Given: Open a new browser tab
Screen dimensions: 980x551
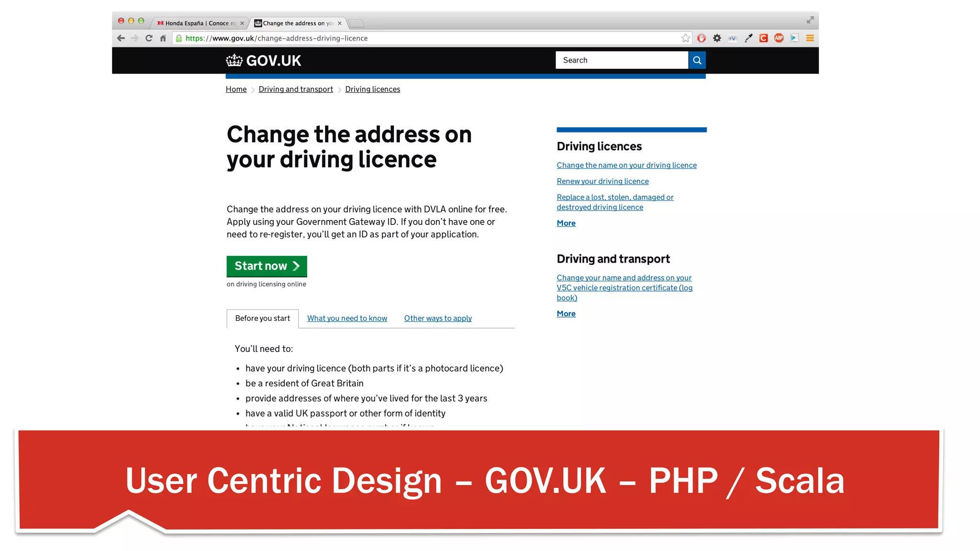Looking at the screenshot, I should coord(356,23).
